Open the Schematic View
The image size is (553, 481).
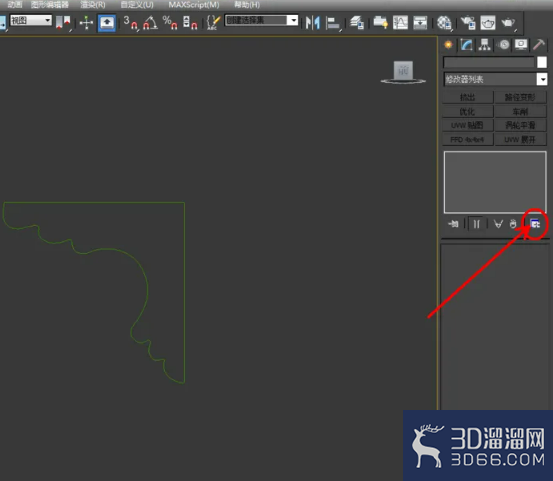coord(420,23)
